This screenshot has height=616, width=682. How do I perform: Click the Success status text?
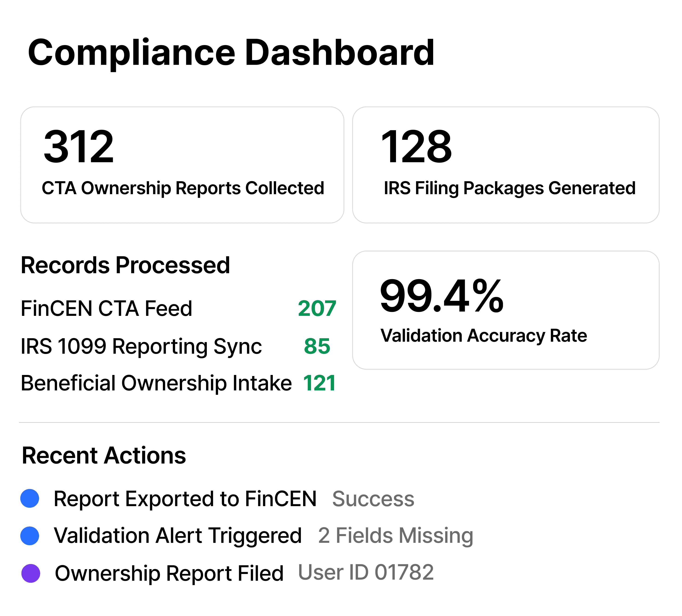coord(373,499)
